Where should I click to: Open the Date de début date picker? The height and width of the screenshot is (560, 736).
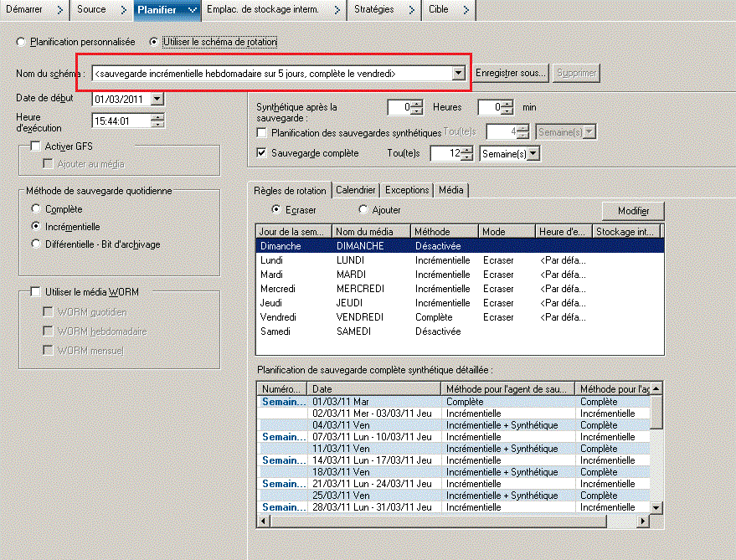tap(157, 99)
